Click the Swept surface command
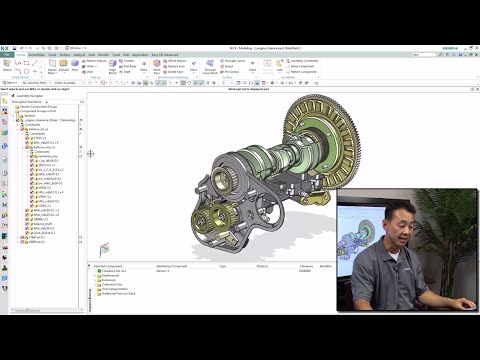This screenshot has height=360, width=480. [x=227, y=66]
